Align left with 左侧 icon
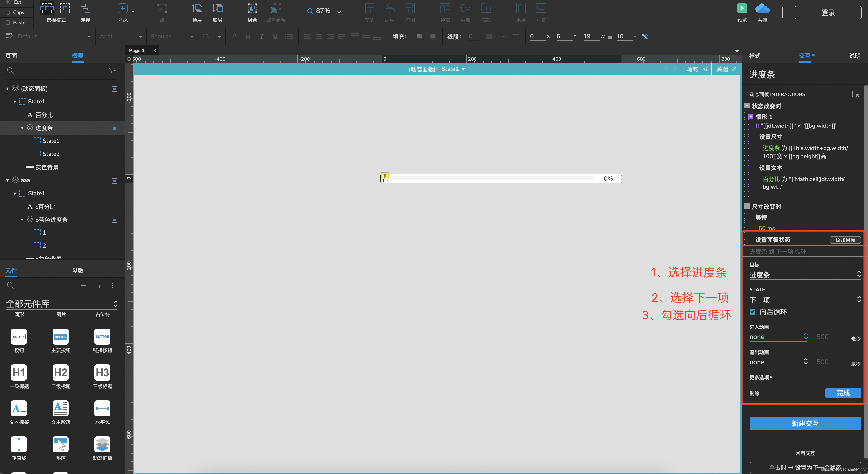868x474 pixels. [369, 8]
